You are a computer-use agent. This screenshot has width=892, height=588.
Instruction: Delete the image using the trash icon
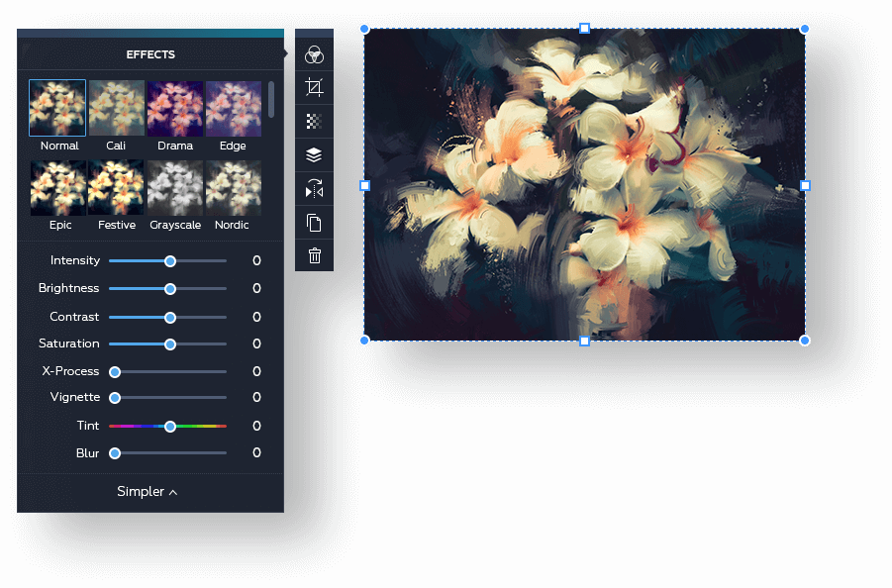point(314,254)
